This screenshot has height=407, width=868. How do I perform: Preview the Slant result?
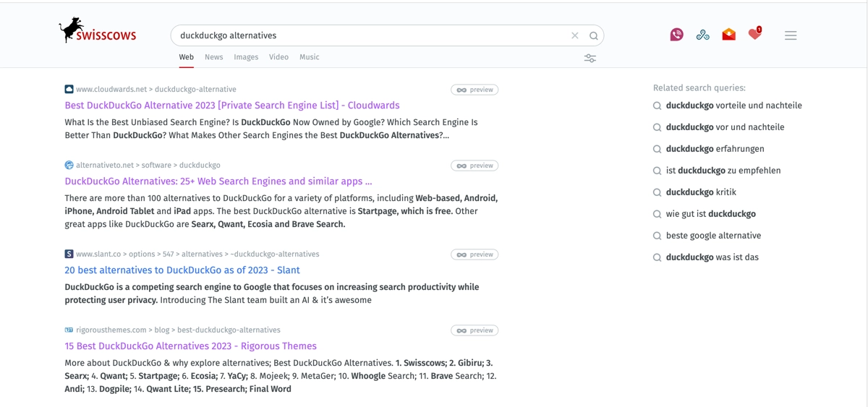click(x=475, y=254)
